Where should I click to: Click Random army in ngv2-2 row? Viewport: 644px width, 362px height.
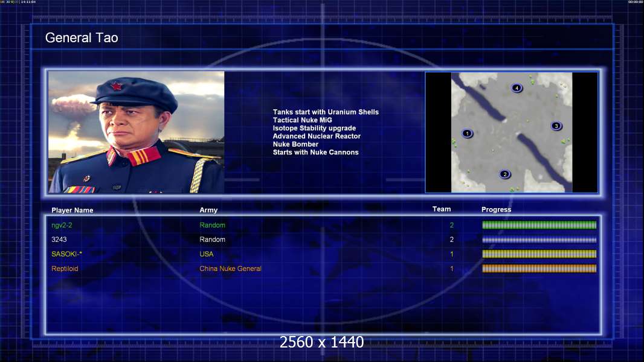(212, 225)
